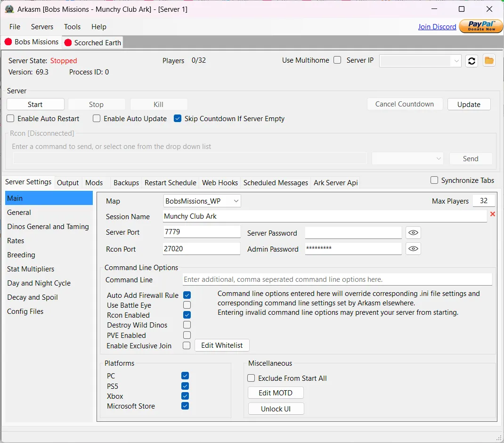Click the refresh Server IP icon
The height and width of the screenshot is (443, 504).
[x=471, y=61]
